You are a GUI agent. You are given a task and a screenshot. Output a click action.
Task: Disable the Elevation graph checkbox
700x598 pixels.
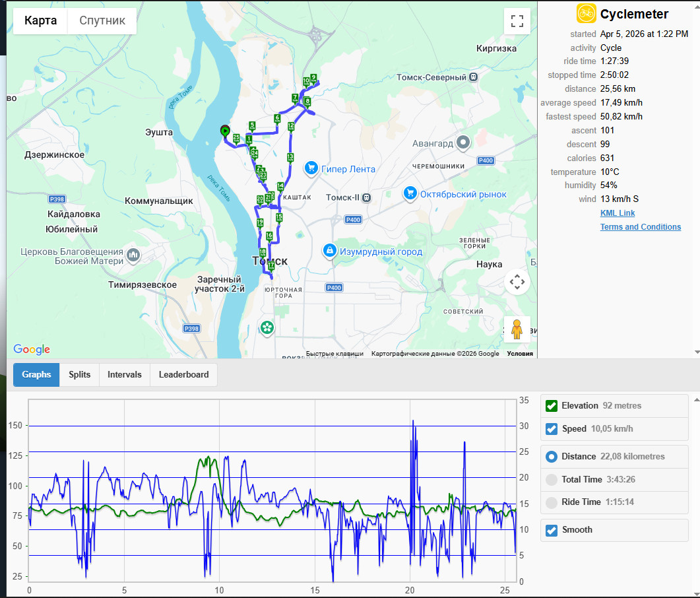click(552, 406)
